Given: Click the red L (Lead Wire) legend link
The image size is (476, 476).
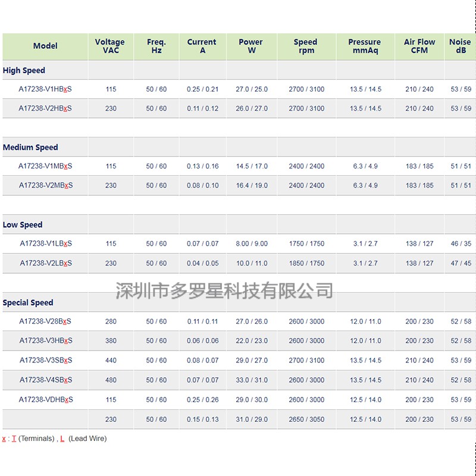Looking at the screenshot, I should [x=62, y=439].
